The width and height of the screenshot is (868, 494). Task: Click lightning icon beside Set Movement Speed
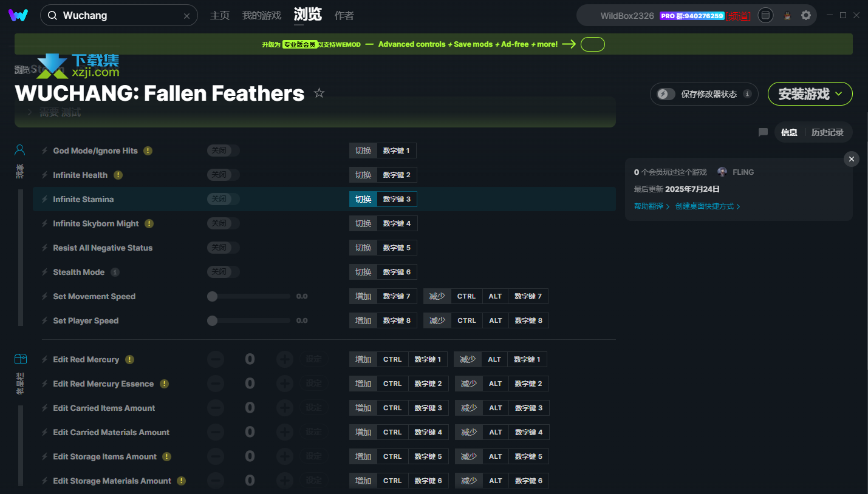tap(44, 296)
